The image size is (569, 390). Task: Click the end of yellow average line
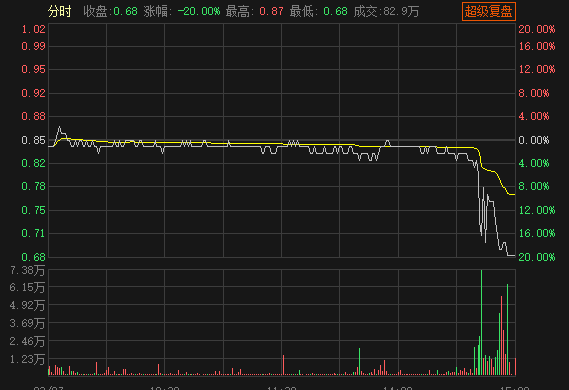[514, 194]
